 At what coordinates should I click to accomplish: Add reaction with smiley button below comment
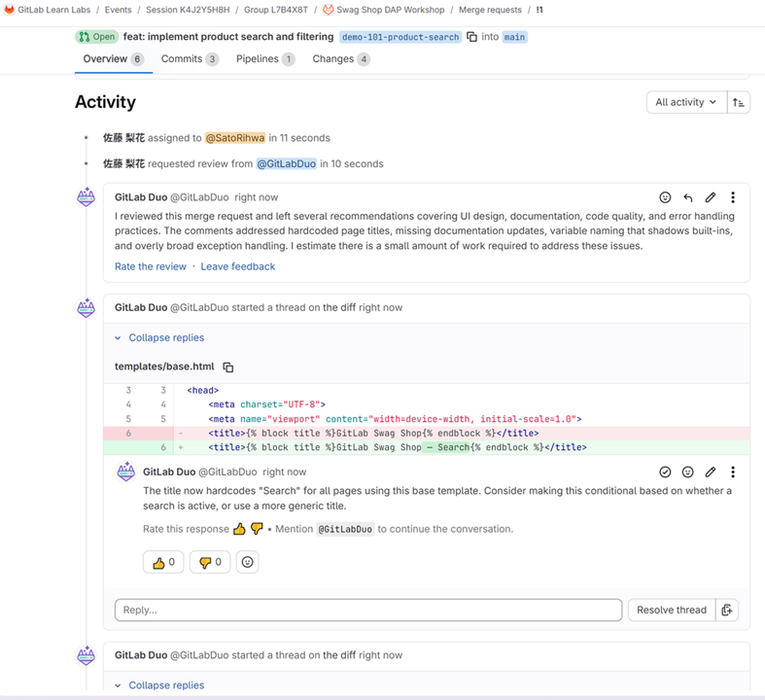coord(247,562)
